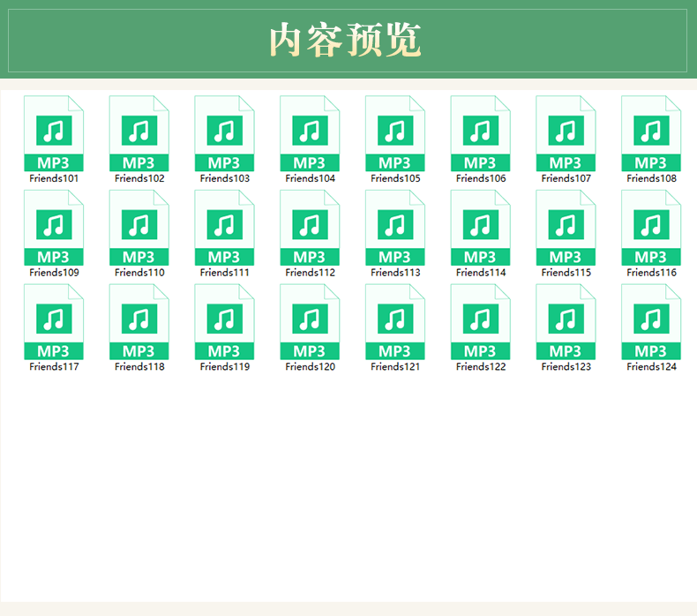
Task: Click the file name text Friends124
Action: click(651, 367)
